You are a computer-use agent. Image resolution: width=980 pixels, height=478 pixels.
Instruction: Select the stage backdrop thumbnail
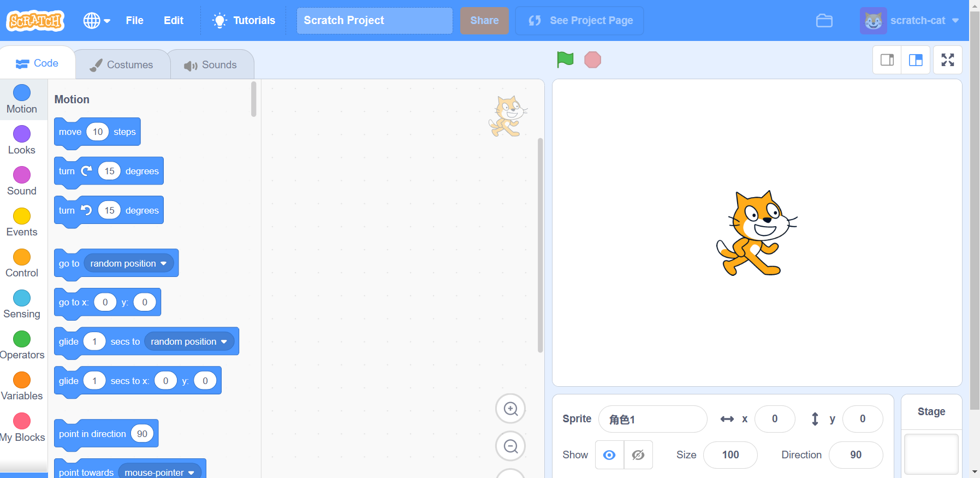931,454
